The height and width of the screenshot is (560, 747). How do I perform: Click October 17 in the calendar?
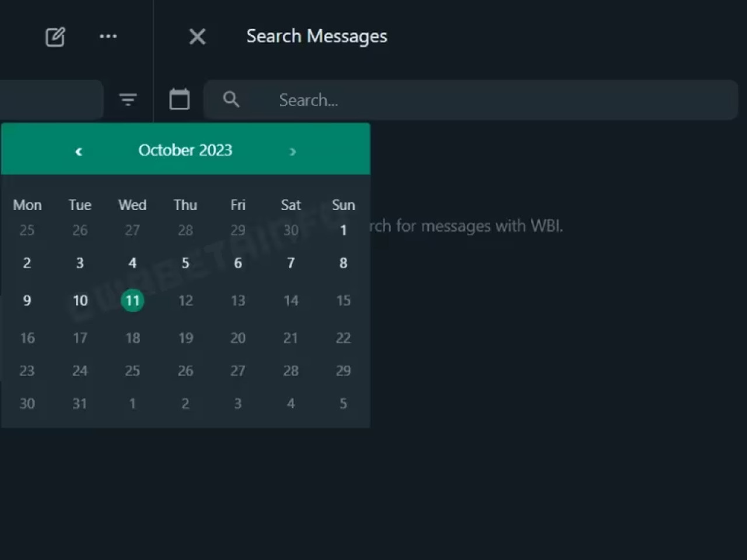(80, 338)
